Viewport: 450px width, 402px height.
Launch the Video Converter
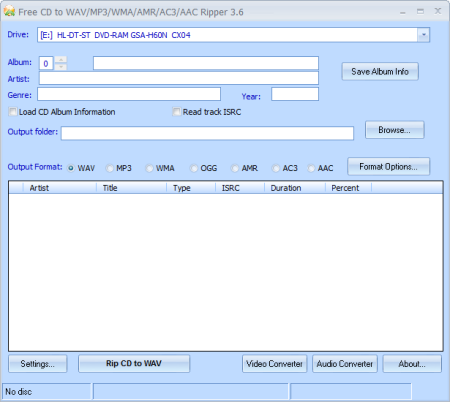pyautogui.click(x=275, y=364)
